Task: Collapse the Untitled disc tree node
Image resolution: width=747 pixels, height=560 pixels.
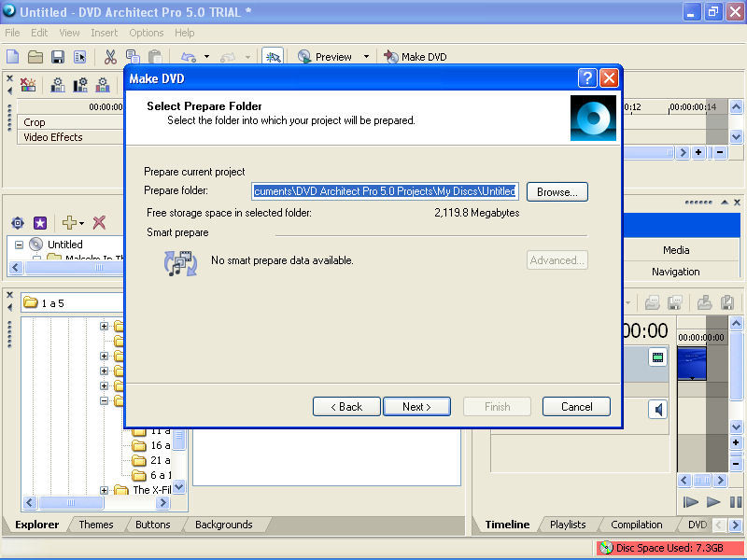Action: (x=19, y=245)
